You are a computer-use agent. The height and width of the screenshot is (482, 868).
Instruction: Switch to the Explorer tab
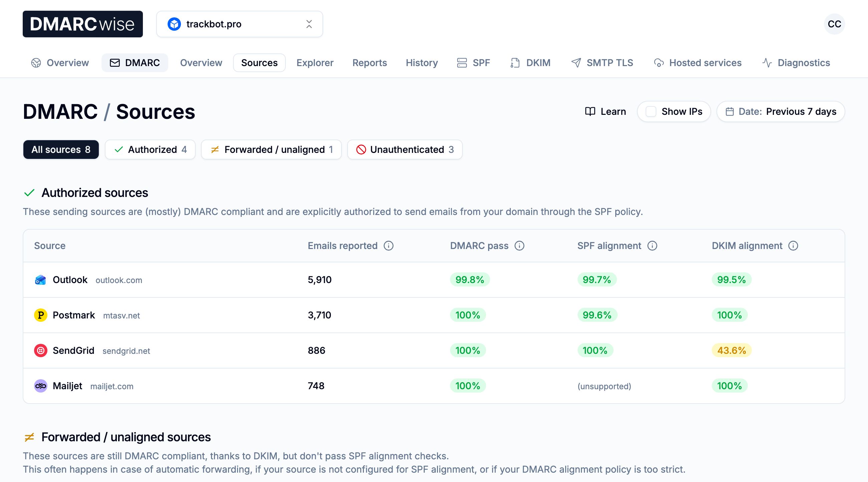(315, 63)
